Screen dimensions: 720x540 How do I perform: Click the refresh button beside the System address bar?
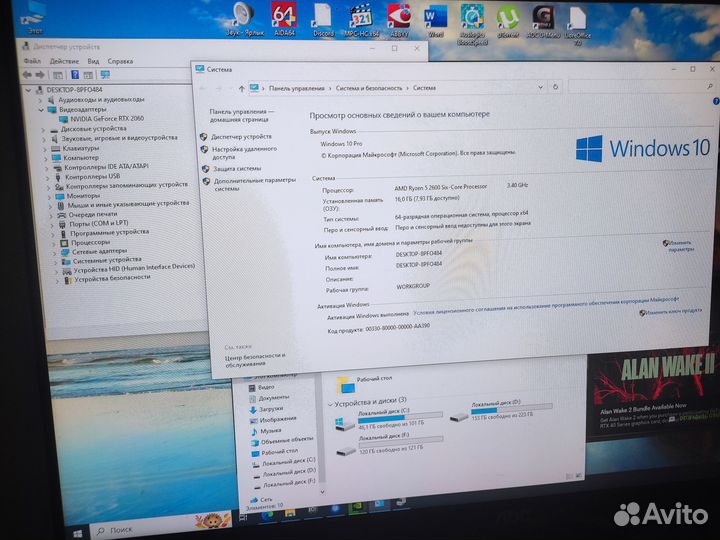click(x=556, y=87)
